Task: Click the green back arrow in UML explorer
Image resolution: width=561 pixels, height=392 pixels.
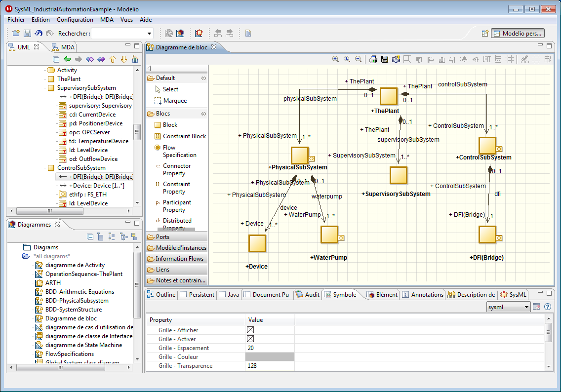Action: (x=67, y=59)
